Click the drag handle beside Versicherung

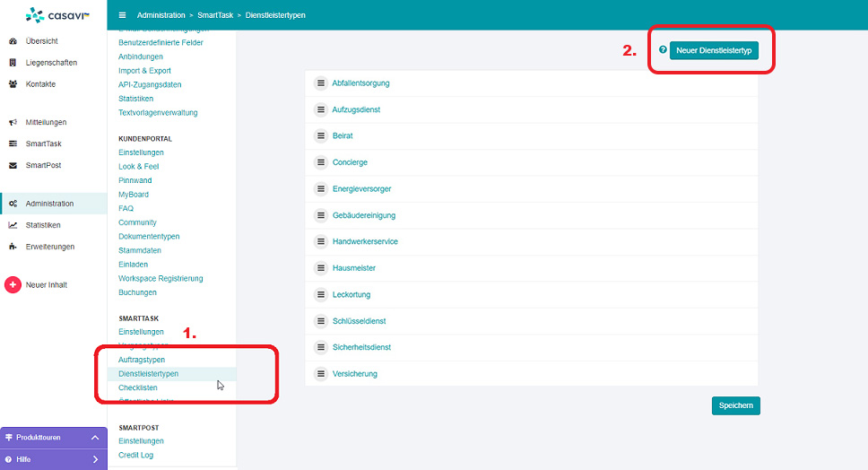320,374
